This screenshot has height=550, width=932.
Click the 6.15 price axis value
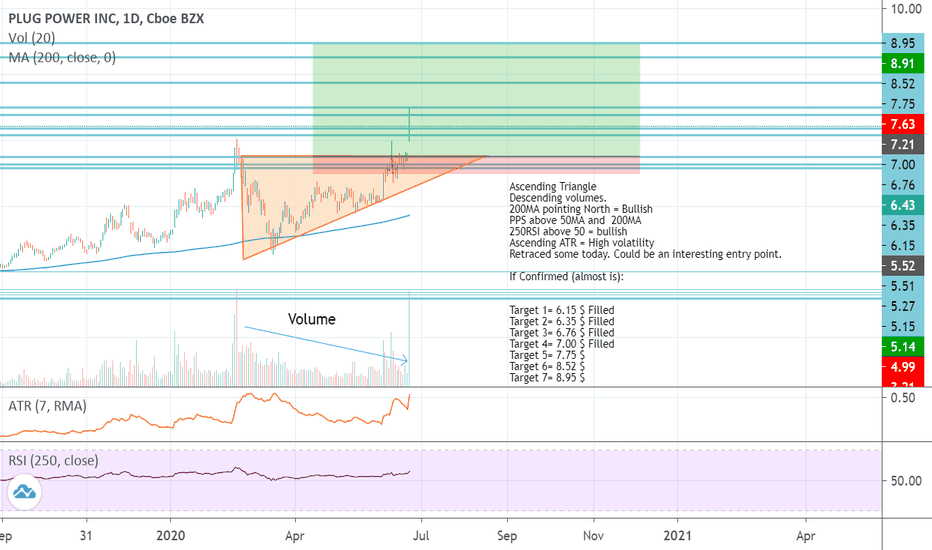[903, 246]
